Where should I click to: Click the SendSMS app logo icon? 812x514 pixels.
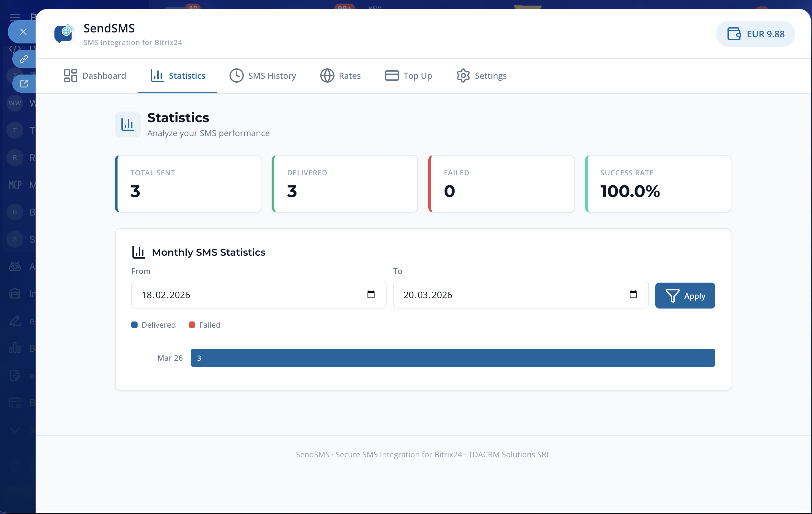pyautogui.click(x=64, y=34)
